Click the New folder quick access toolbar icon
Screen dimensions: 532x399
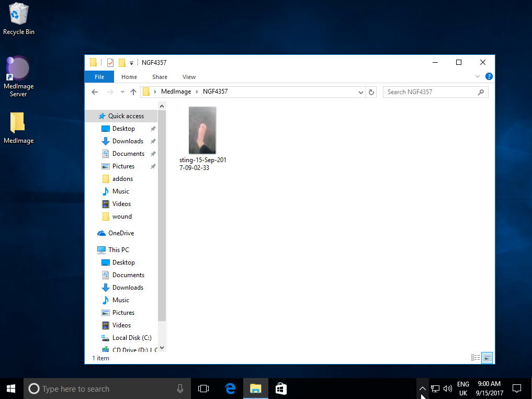[x=122, y=63]
